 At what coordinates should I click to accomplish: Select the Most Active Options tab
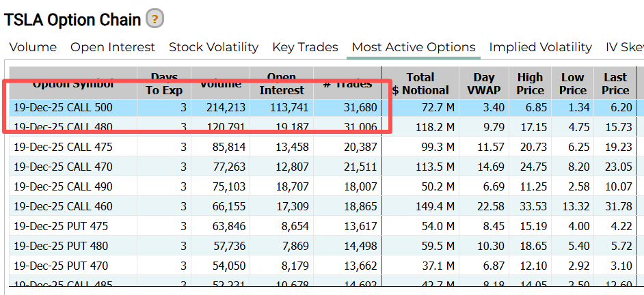[414, 47]
